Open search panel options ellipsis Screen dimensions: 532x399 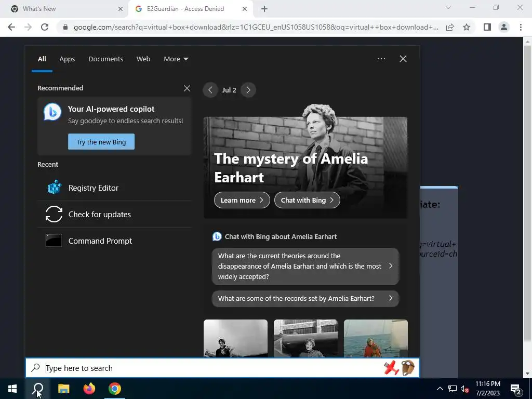tap(381, 59)
